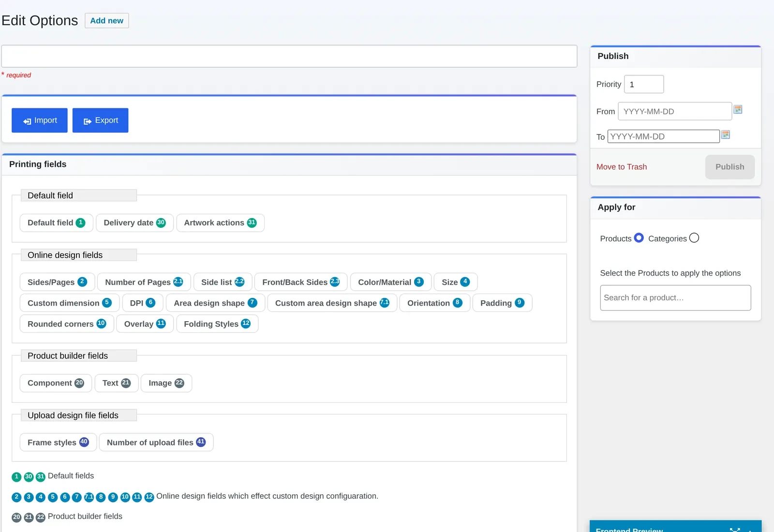Add the Overlay field chip
Screen dimensions: 774x532
[145, 324]
